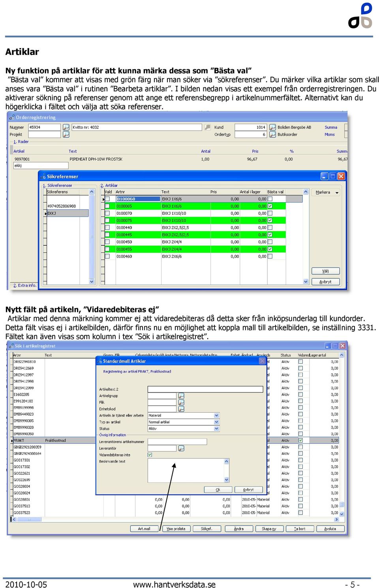Click the lookup icon beside the Ordertyp field

click(x=272, y=134)
